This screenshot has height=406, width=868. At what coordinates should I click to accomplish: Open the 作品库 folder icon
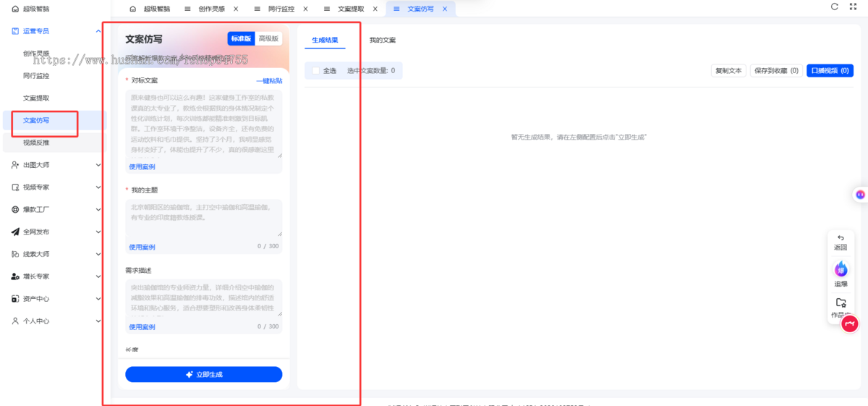tap(841, 303)
